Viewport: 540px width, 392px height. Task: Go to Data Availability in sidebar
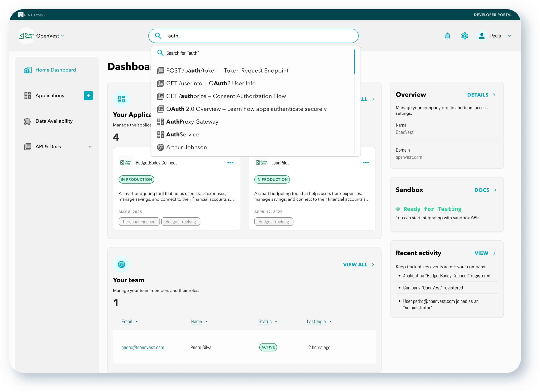click(x=54, y=121)
